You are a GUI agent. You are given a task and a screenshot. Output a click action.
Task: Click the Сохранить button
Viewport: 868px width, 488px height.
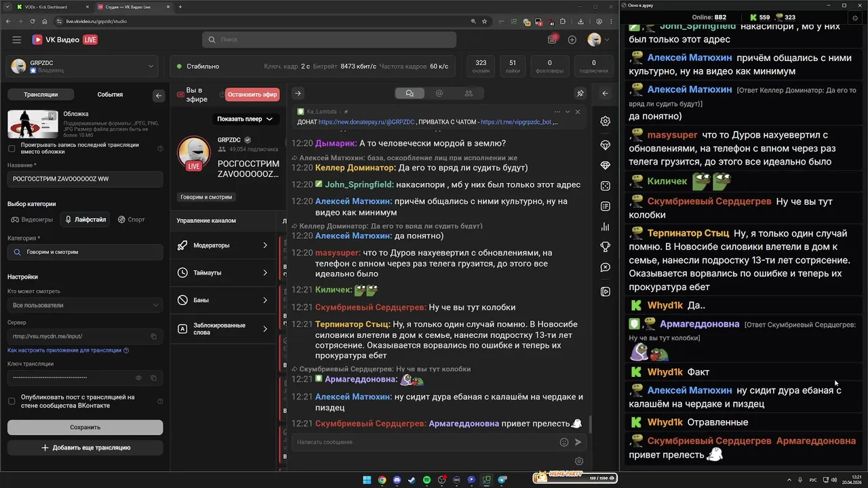click(x=85, y=427)
